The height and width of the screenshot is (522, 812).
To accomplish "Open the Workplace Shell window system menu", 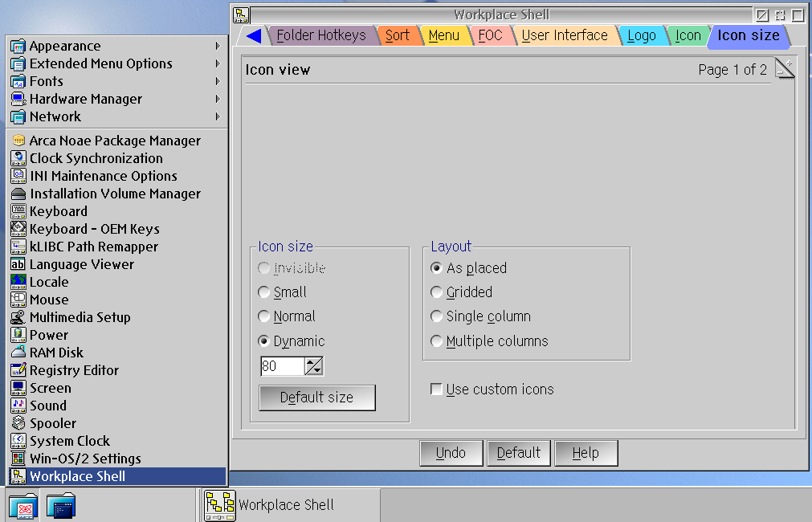I will pos(241,14).
